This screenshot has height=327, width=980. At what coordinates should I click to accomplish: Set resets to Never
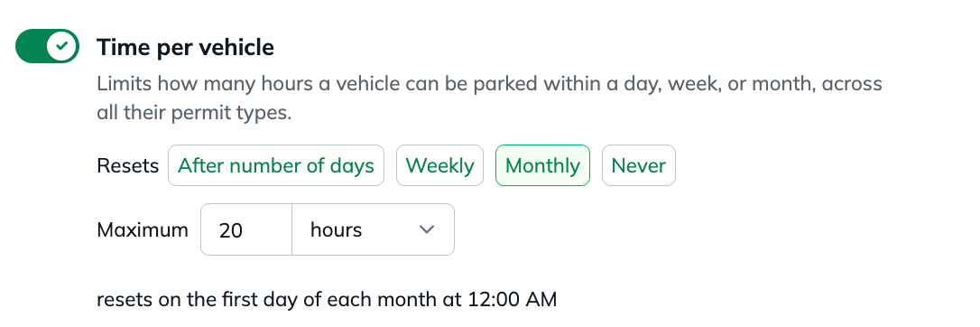639,165
